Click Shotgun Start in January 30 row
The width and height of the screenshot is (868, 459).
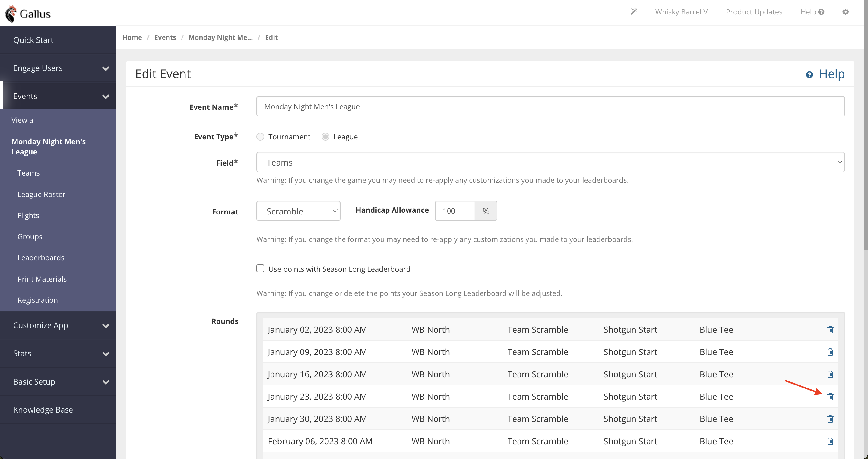point(630,419)
